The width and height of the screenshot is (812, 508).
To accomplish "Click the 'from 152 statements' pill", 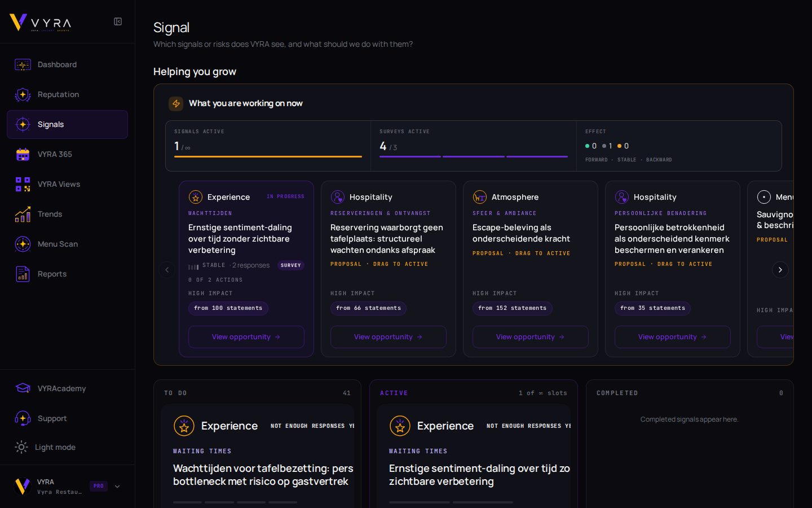I will pos(512,308).
